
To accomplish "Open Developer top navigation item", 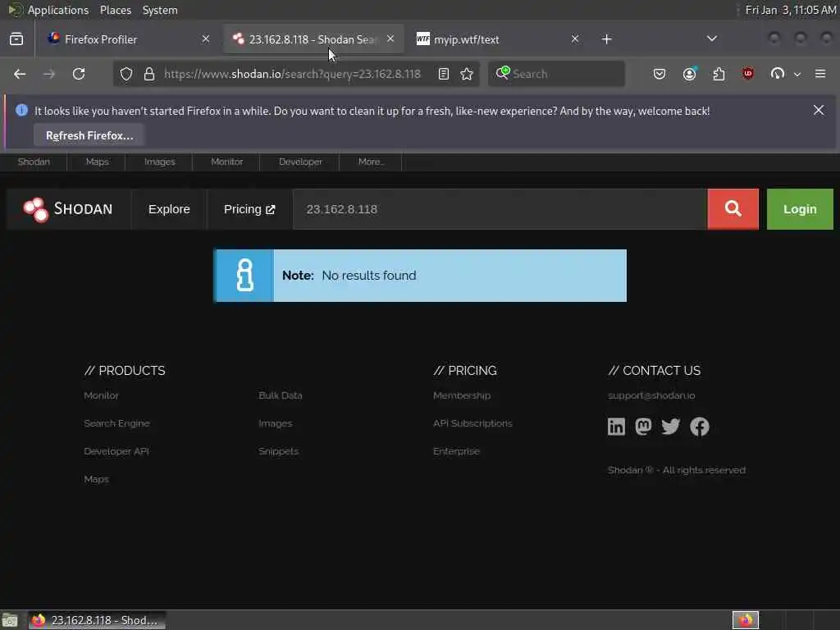I will (300, 162).
